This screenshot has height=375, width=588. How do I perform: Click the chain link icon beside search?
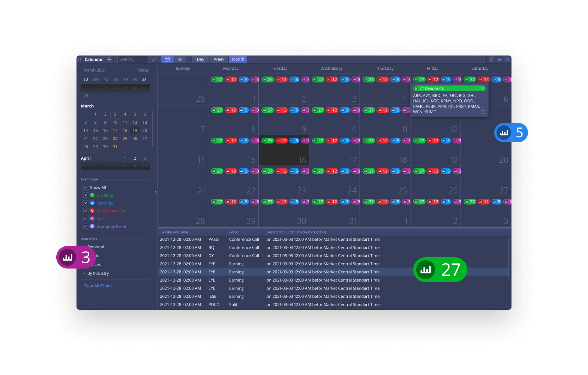click(x=154, y=59)
